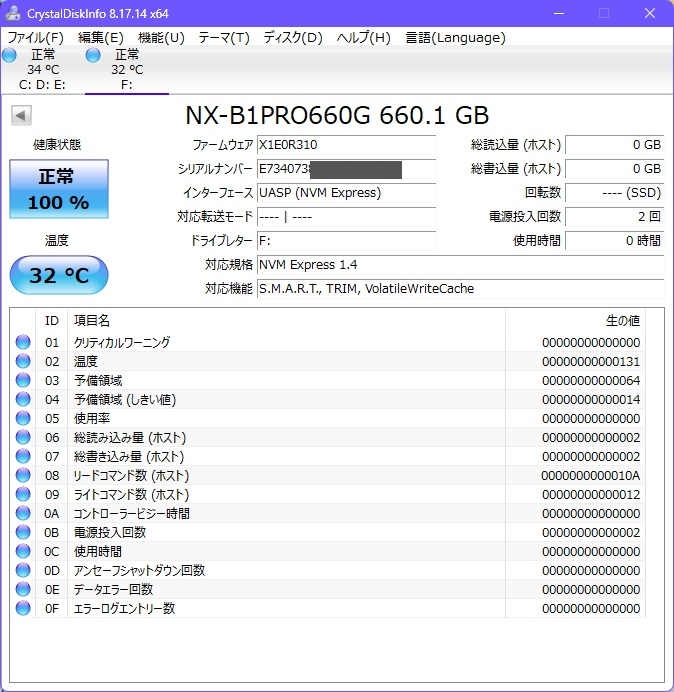Select the C: D: E: disk tab
674x692 pixels.
tap(42, 70)
